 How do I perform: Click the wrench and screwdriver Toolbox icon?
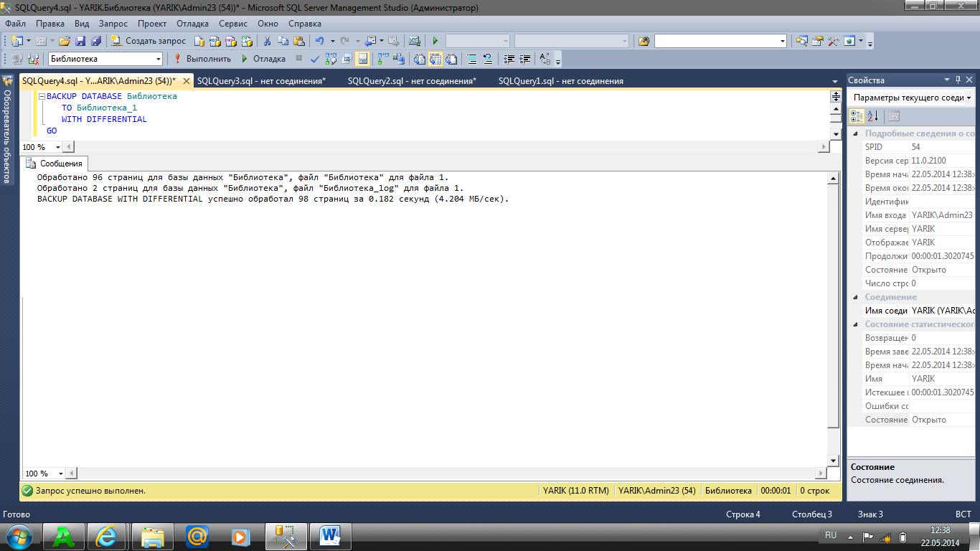pos(833,41)
